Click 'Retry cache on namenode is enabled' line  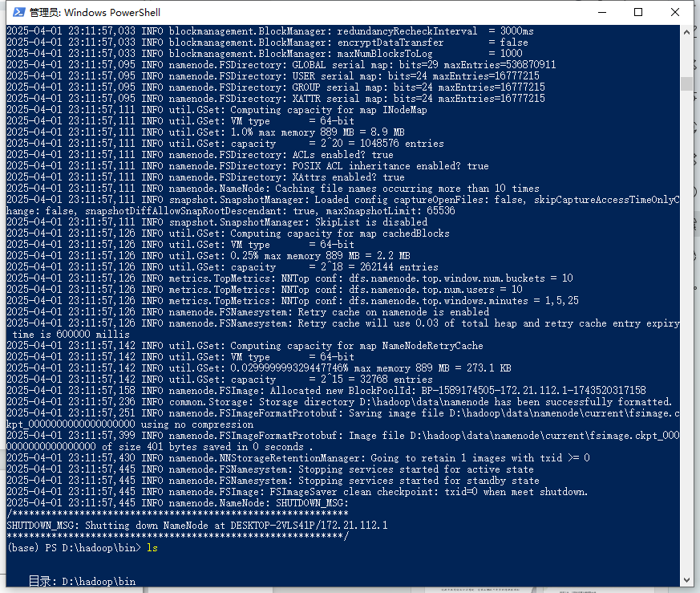pyautogui.click(x=248, y=312)
